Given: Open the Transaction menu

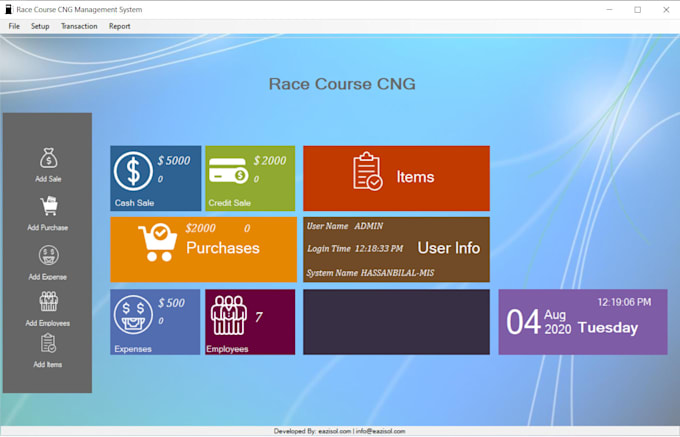Looking at the screenshot, I should coord(79,26).
